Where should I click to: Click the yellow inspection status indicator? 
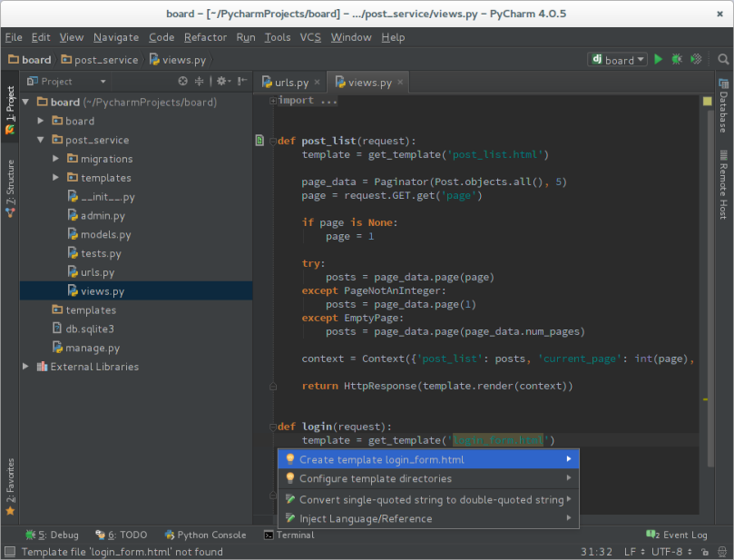[x=707, y=101]
